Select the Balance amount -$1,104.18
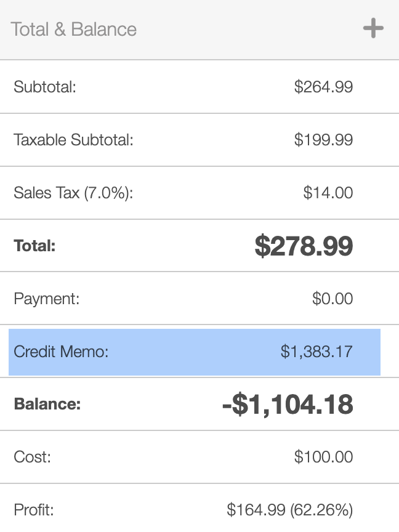Image resolution: width=399 pixels, height=532 pixels. [288, 405]
